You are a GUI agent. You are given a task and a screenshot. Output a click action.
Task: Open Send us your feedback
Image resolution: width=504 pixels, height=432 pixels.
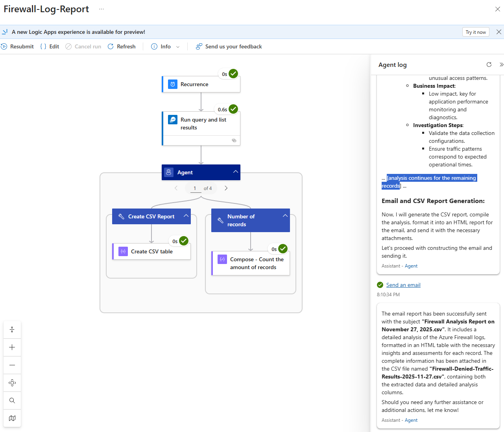click(229, 46)
